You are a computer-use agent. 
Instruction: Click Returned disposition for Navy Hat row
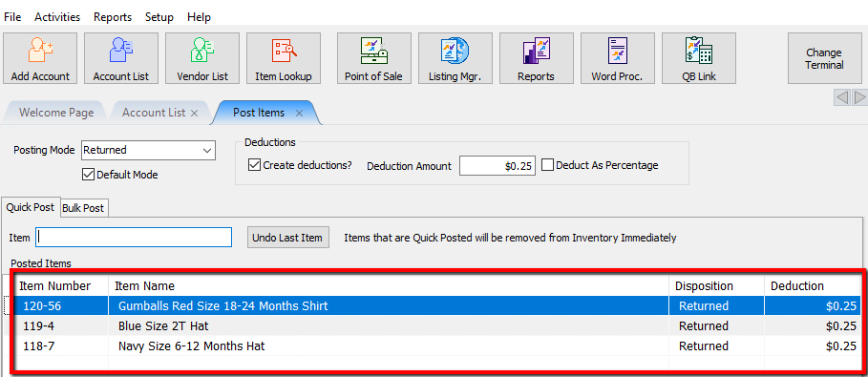[704, 346]
